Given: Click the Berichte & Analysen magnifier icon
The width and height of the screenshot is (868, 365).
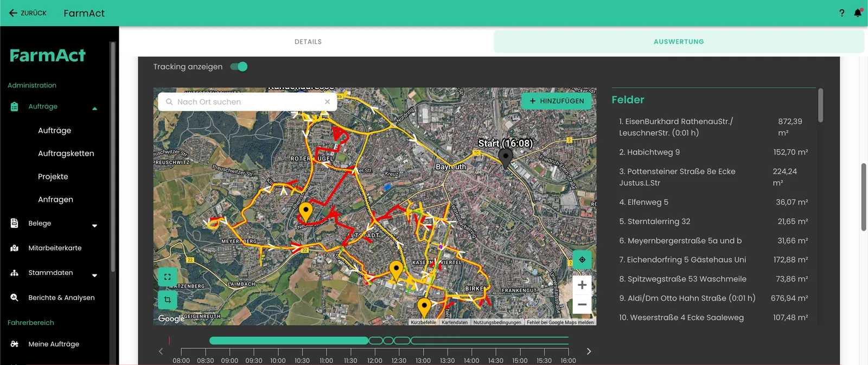Looking at the screenshot, I should (x=15, y=298).
